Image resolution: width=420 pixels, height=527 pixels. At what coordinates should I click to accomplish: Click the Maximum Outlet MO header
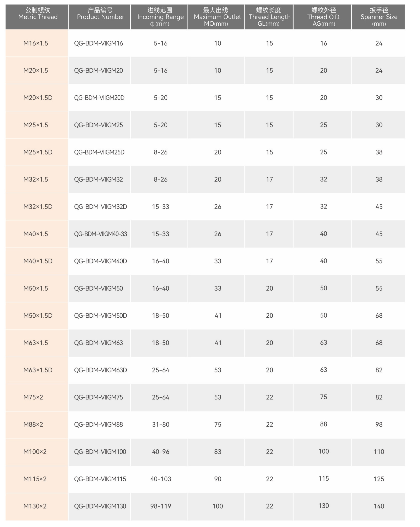coord(217,17)
